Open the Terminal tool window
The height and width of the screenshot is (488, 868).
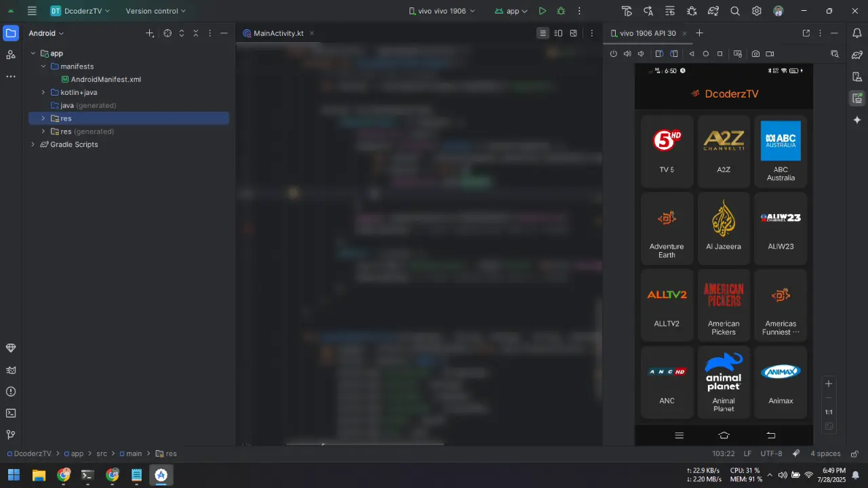pos(11,413)
